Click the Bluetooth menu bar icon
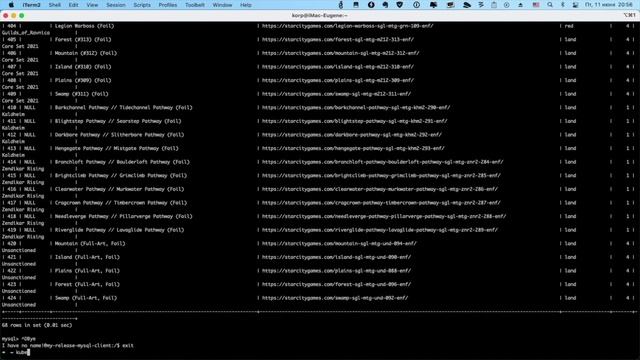 click(x=563, y=5)
